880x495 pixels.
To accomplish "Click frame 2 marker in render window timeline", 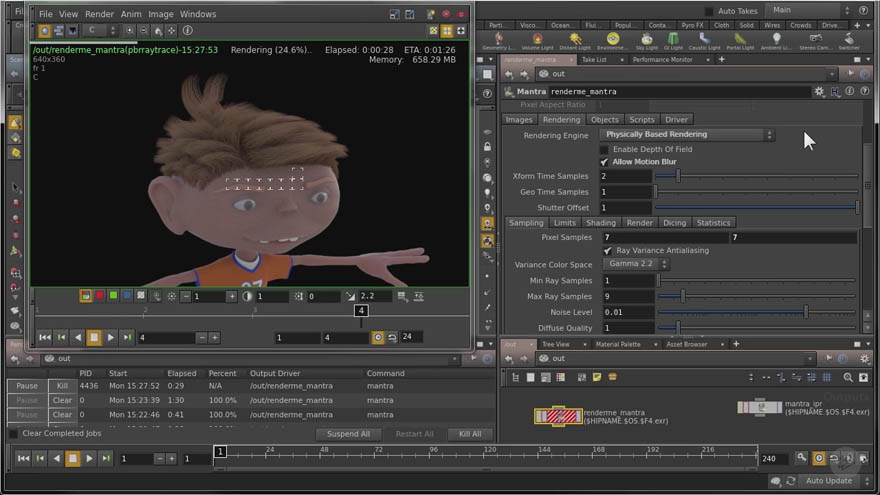I will [145, 310].
